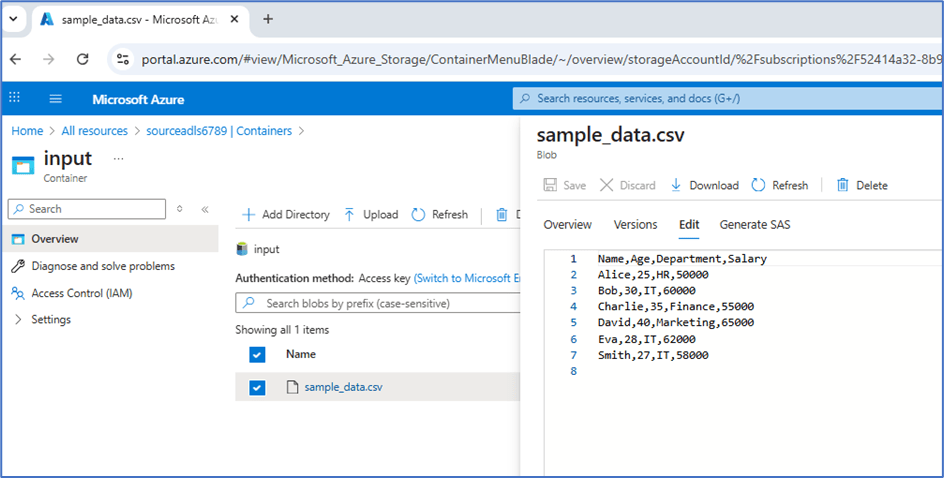Open the browser tab list dropdown

click(x=15, y=19)
